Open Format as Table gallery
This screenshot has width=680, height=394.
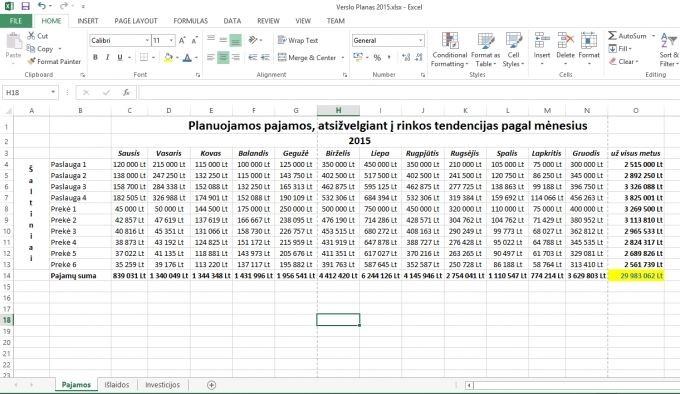click(485, 50)
